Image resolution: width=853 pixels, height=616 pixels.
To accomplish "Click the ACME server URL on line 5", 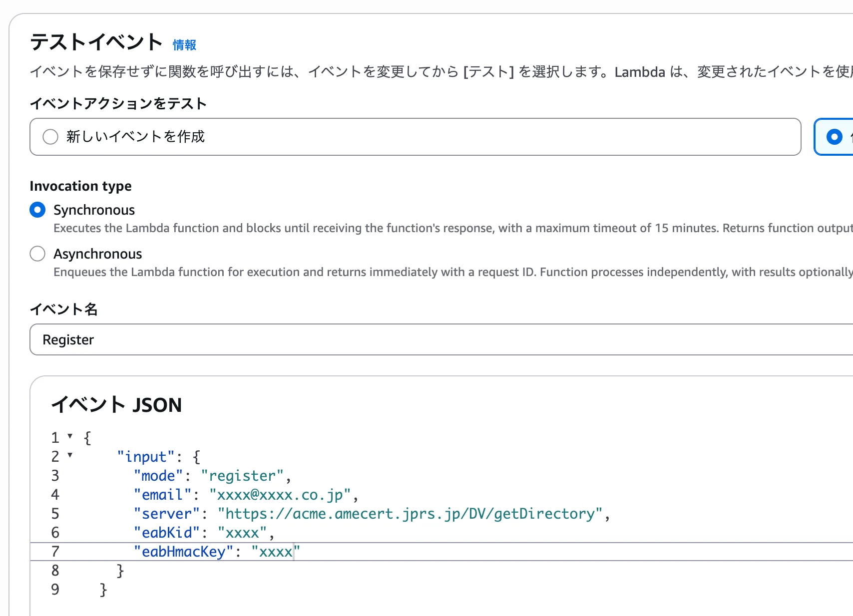I will pyautogui.click(x=410, y=513).
